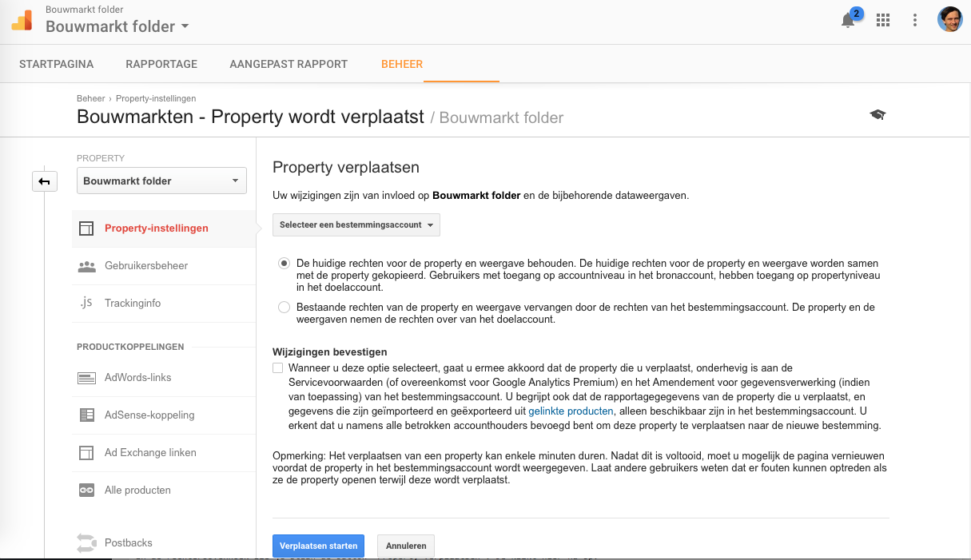Click the Postbacks arrows icon
This screenshot has height=560, width=971.
86,543
